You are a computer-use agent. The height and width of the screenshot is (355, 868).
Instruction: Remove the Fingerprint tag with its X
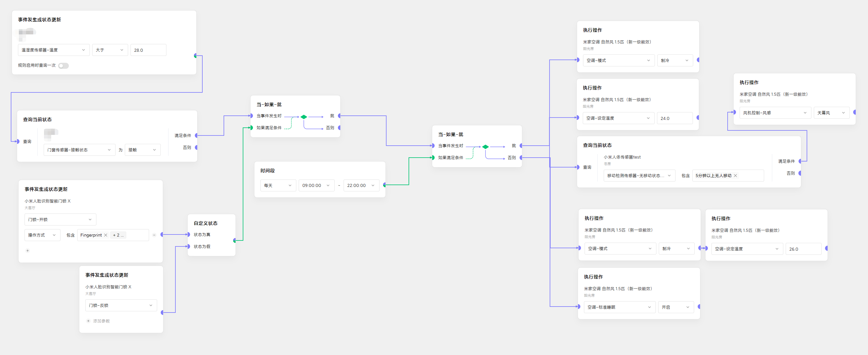[x=105, y=235]
